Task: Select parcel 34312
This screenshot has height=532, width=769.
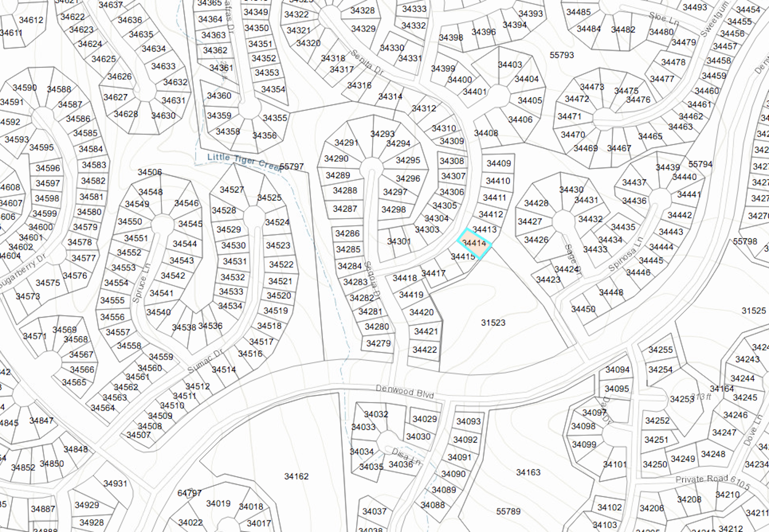Action: [x=424, y=108]
